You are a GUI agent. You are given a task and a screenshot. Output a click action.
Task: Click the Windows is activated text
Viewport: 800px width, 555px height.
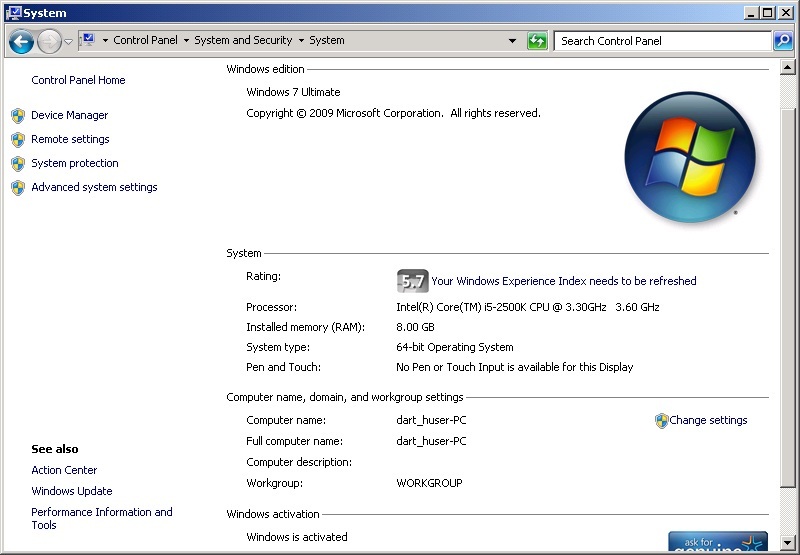coord(296,537)
